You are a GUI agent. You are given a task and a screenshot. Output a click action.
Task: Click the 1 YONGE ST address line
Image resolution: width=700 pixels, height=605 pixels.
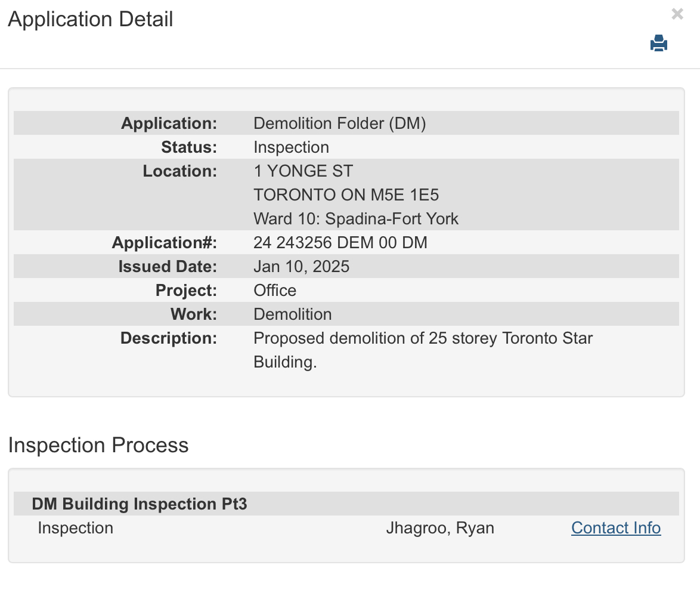point(303,171)
